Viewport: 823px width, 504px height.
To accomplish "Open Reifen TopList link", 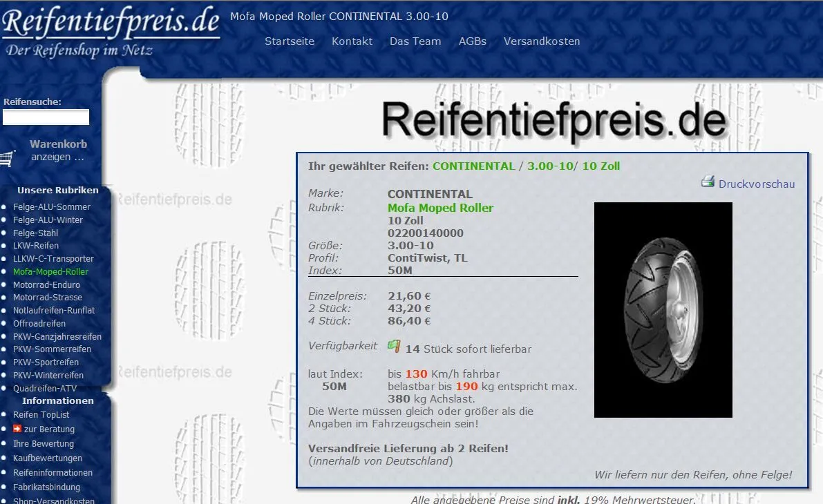I will click(41, 415).
